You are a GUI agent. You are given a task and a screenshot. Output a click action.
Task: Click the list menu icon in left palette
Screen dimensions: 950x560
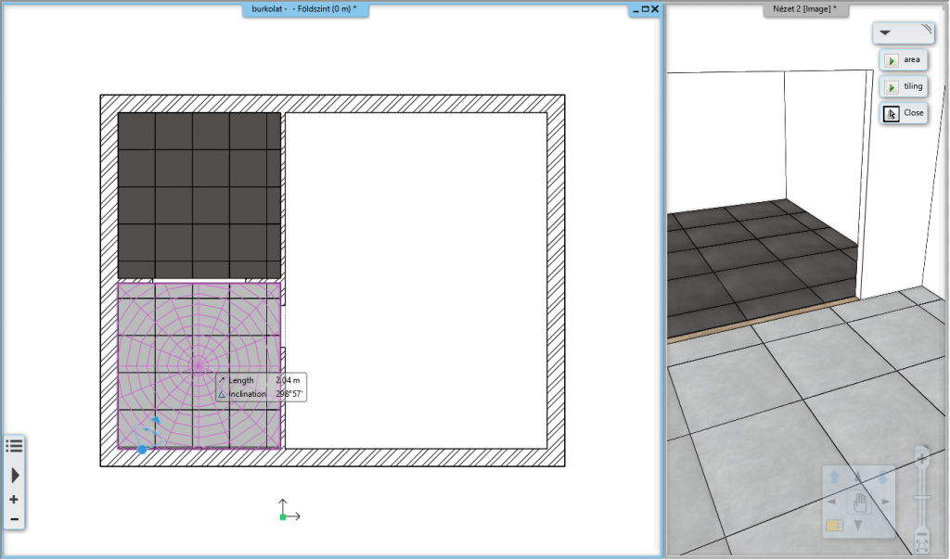[x=14, y=446]
